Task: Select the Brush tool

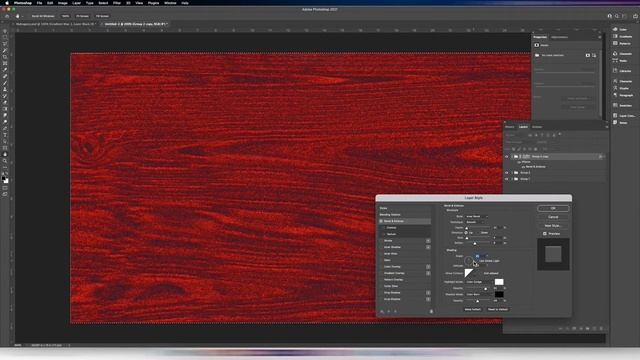Action: [x=5, y=83]
